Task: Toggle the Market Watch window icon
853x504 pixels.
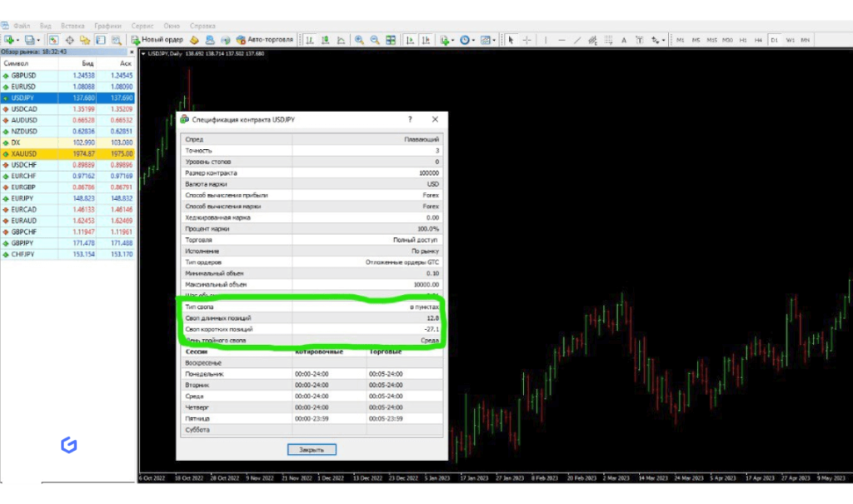Action: tap(53, 40)
